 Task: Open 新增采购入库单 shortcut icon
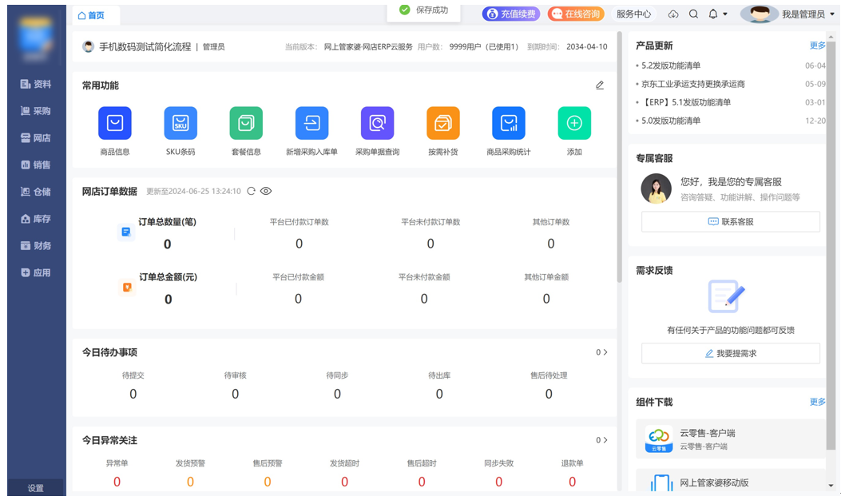[311, 123]
